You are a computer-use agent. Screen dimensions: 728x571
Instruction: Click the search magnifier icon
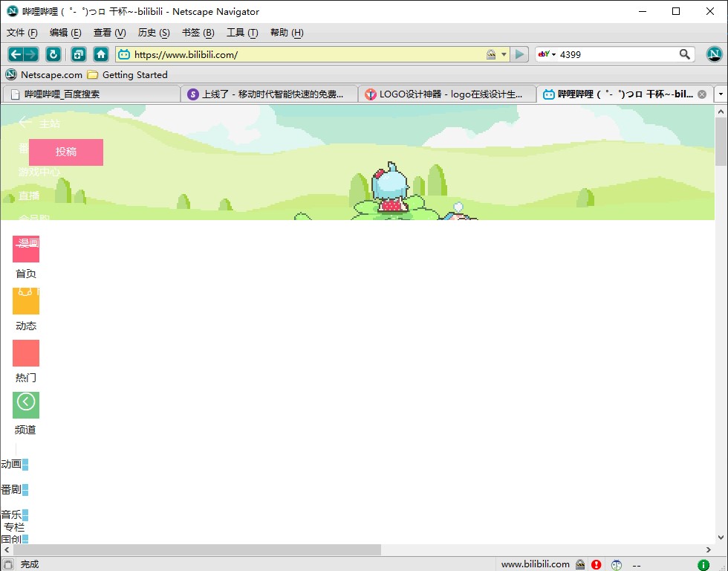[x=684, y=54]
